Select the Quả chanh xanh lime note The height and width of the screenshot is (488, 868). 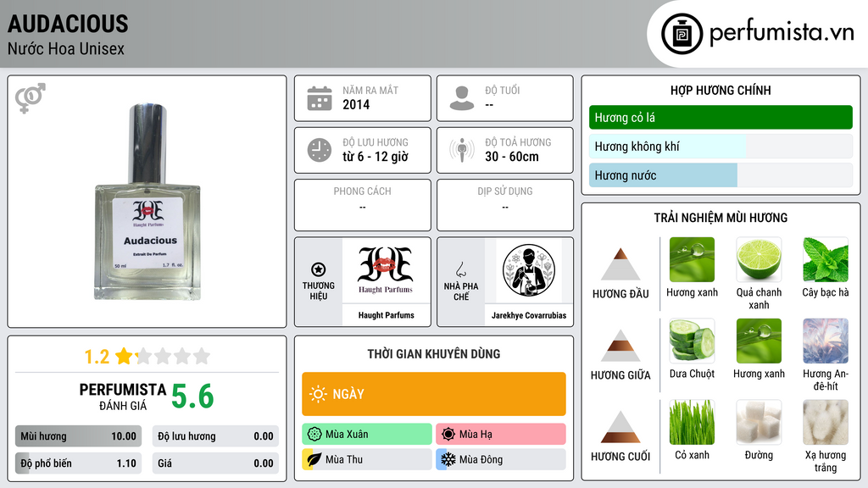759,259
